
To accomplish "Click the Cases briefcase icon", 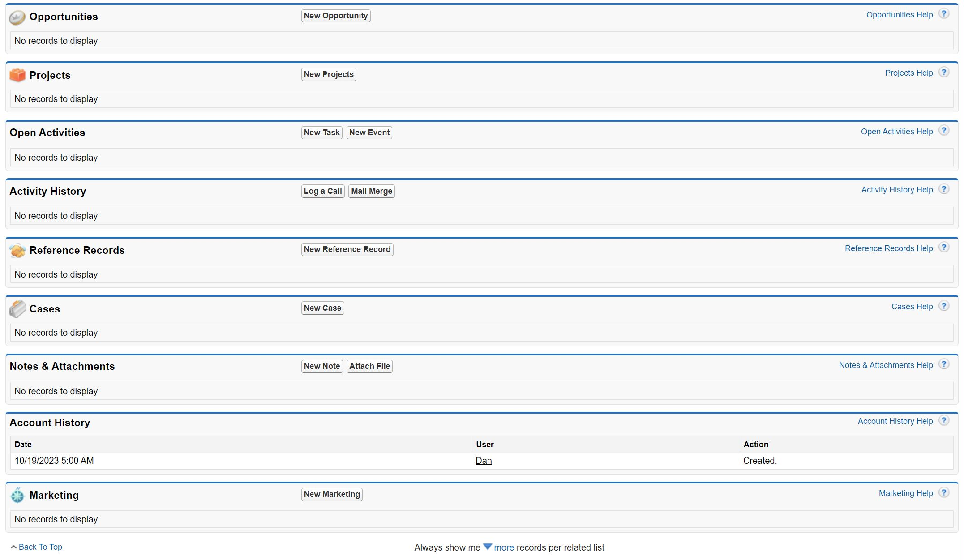I will tap(17, 309).
